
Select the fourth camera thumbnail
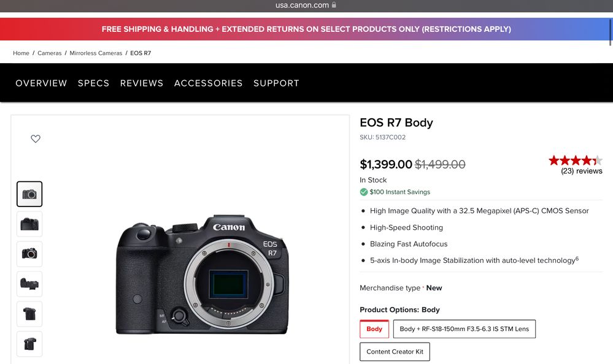click(29, 284)
